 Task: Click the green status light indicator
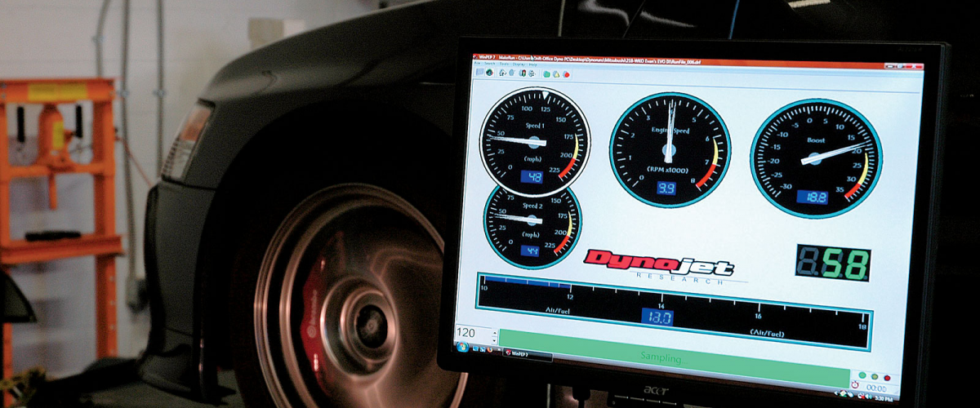pyautogui.click(x=862, y=375)
